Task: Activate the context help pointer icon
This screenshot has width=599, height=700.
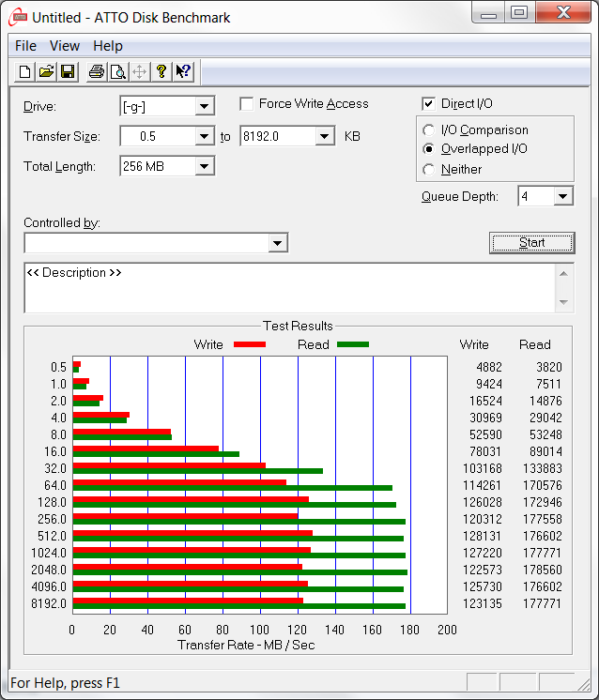Action: click(x=183, y=71)
